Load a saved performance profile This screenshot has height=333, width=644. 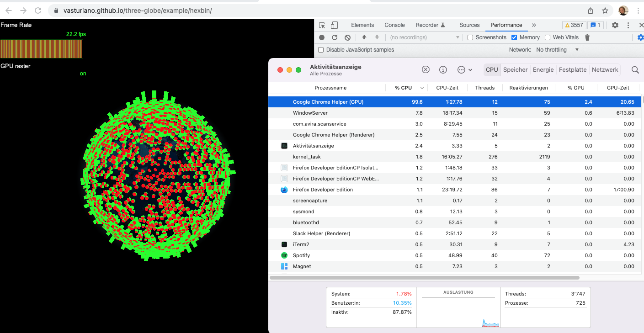363,37
